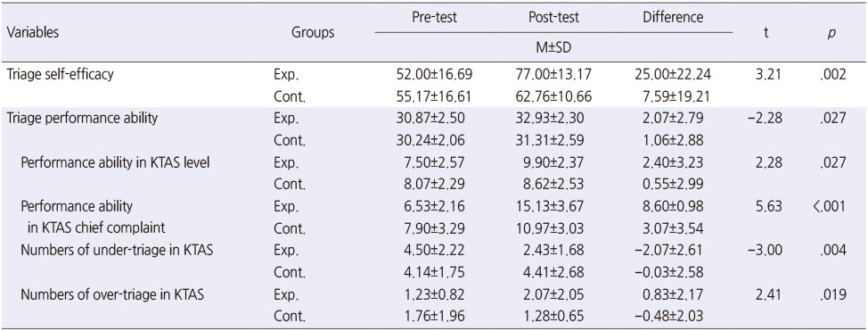This screenshot has width=868, height=331.
Task: Select Numbers of under-triage in KTAS label
Action: [x=118, y=251]
